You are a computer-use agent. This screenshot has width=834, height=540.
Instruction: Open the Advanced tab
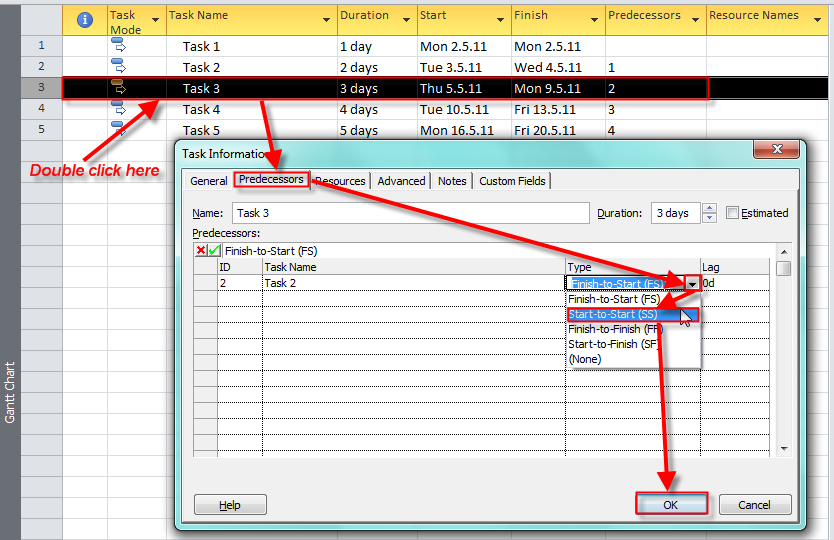pos(401,181)
